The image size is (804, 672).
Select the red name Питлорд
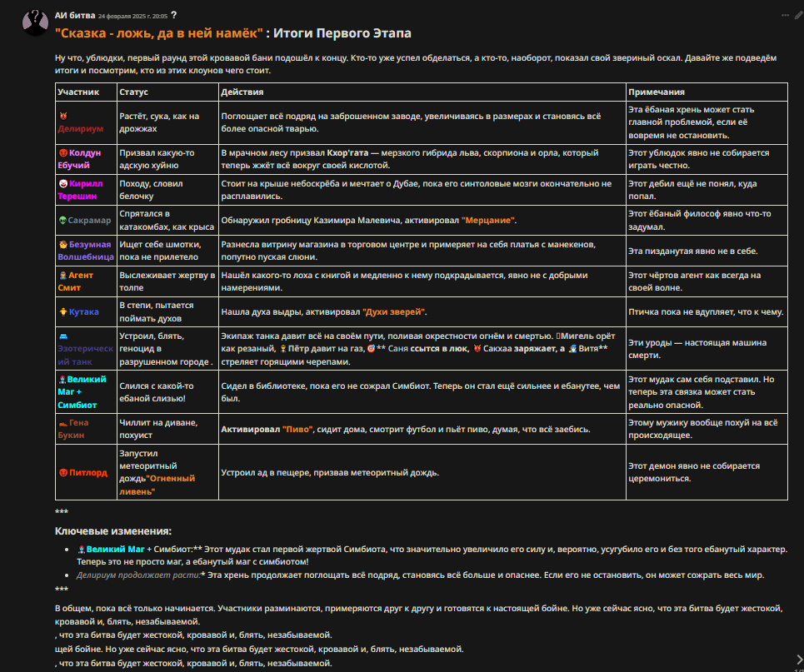click(88, 473)
